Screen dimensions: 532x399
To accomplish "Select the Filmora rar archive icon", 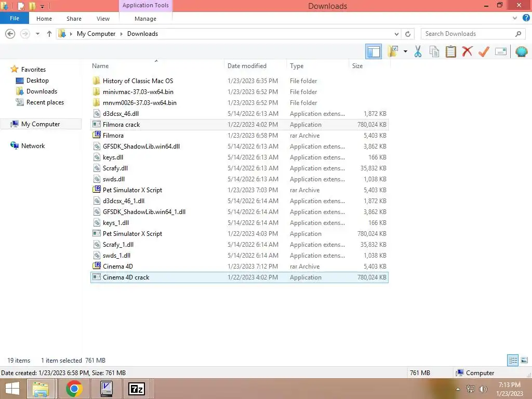I will point(97,135).
